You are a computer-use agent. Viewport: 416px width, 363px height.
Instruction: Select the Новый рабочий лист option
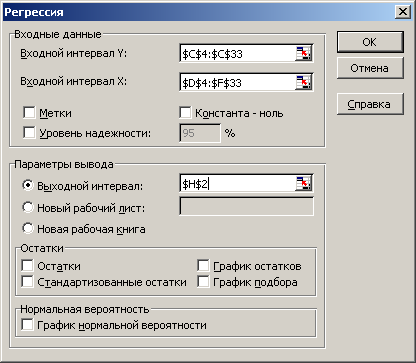[28, 207]
